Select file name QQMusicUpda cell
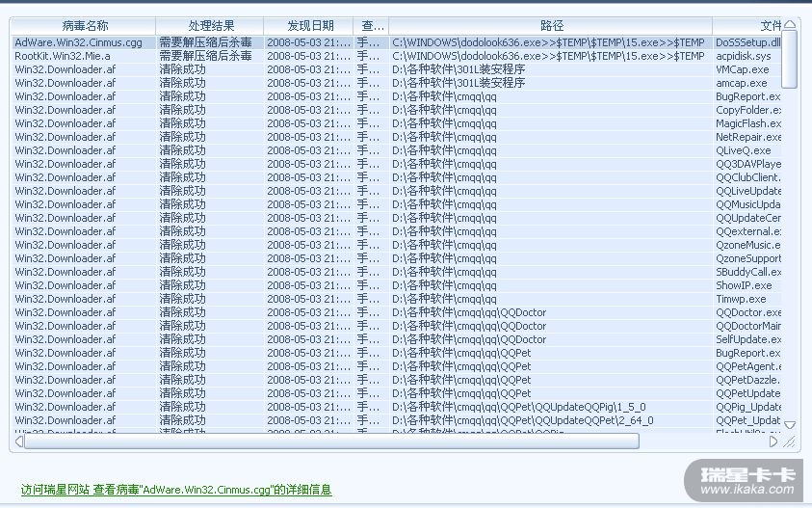Screen dimensions: 812x508 pos(747,204)
